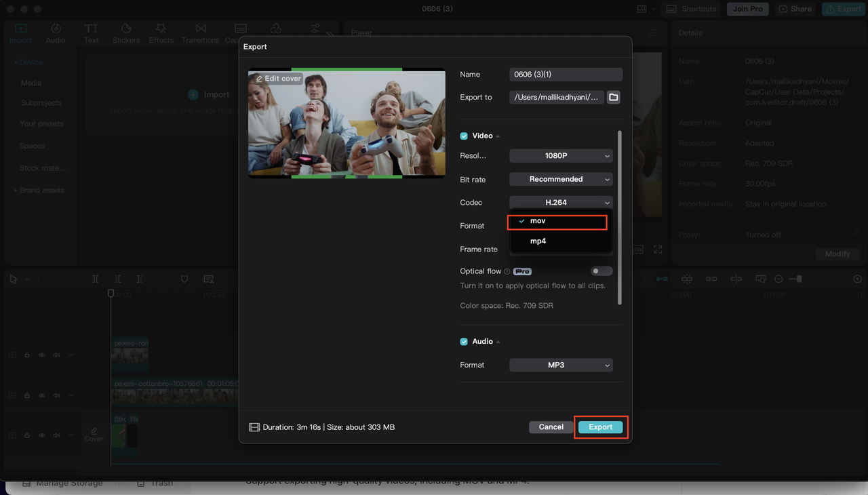The width and height of the screenshot is (868, 495).
Task: Click the timeline zoom-in icon
Action: (857, 279)
